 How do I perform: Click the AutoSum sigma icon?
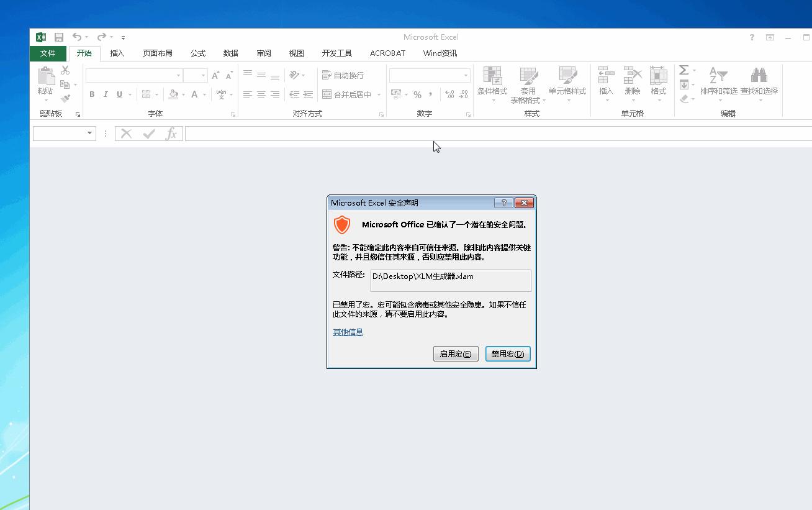coord(684,70)
